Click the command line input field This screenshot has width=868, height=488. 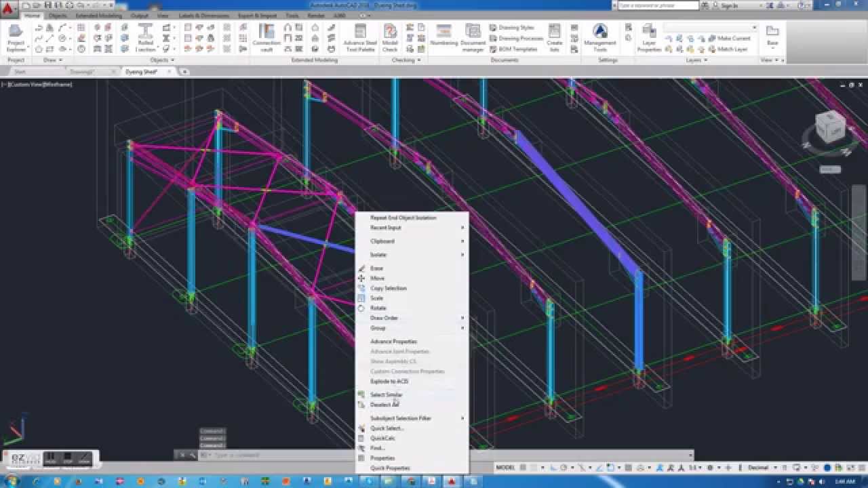click(448, 455)
